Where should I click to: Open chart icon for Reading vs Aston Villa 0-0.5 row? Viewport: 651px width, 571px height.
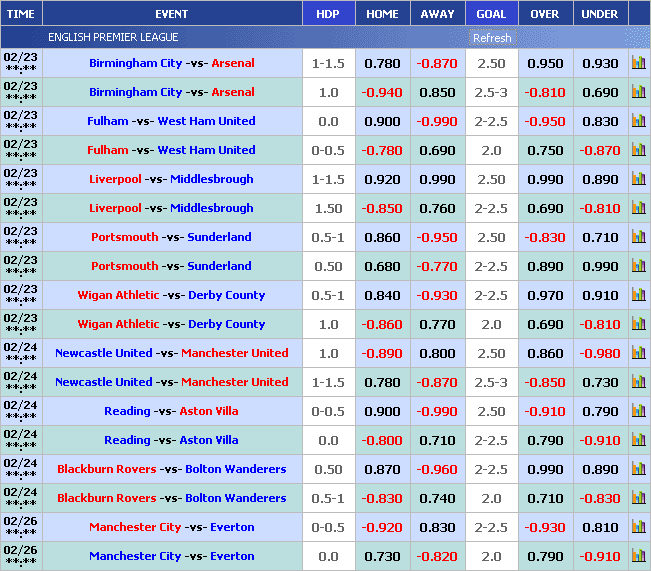pos(638,411)
